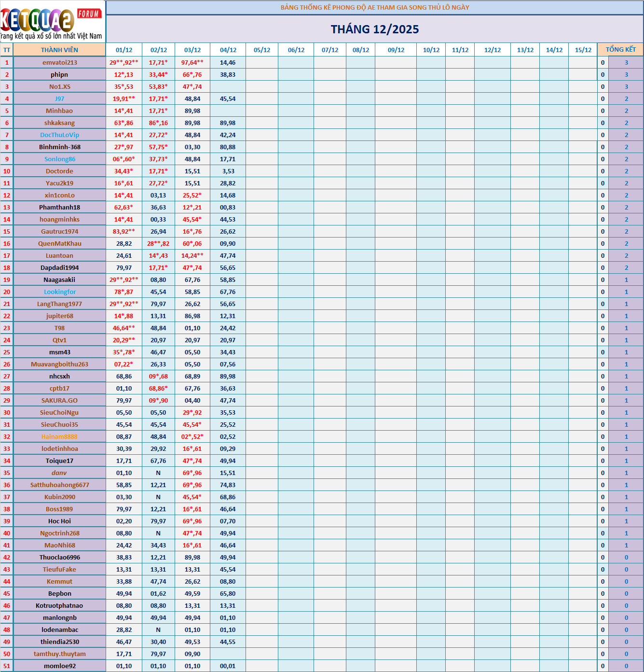Click member name DocThuLoVip
The image size is (644, 672).
click(59, 135)
